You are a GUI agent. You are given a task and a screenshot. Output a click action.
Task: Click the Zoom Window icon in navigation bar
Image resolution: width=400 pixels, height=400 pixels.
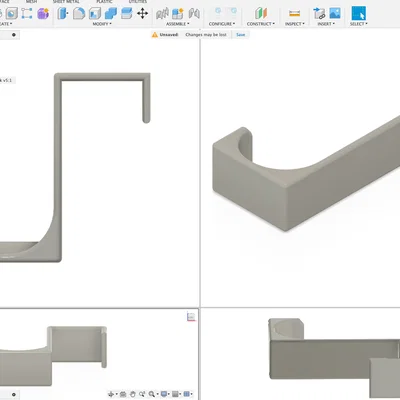(142, 394)
